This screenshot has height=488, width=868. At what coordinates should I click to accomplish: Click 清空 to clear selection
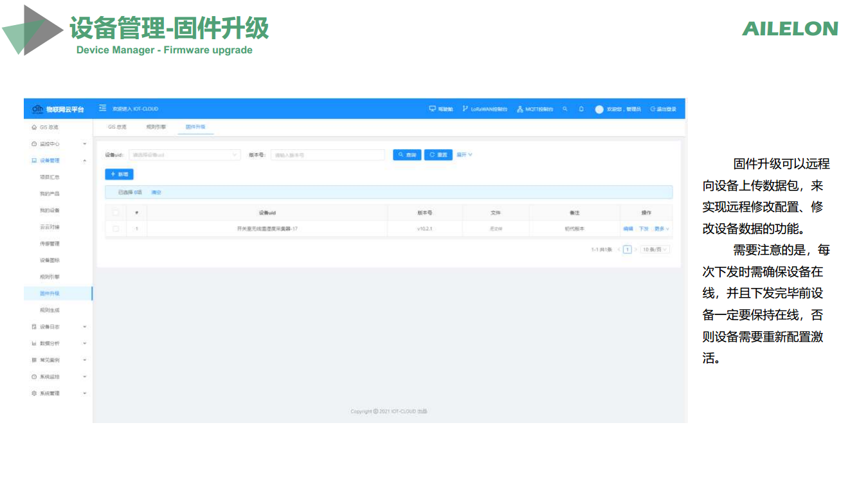click(x=156, y=192)
